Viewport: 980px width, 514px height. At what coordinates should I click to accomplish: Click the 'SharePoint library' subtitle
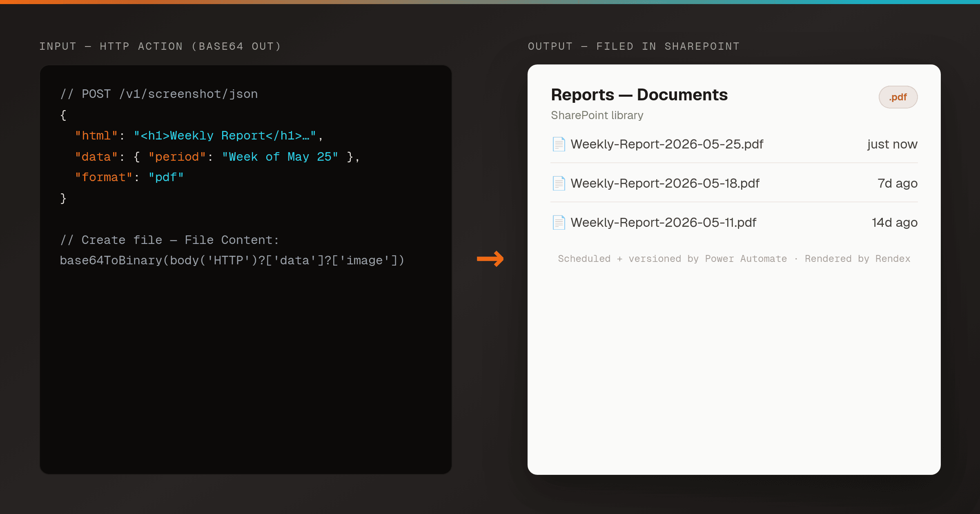[597, 115]
